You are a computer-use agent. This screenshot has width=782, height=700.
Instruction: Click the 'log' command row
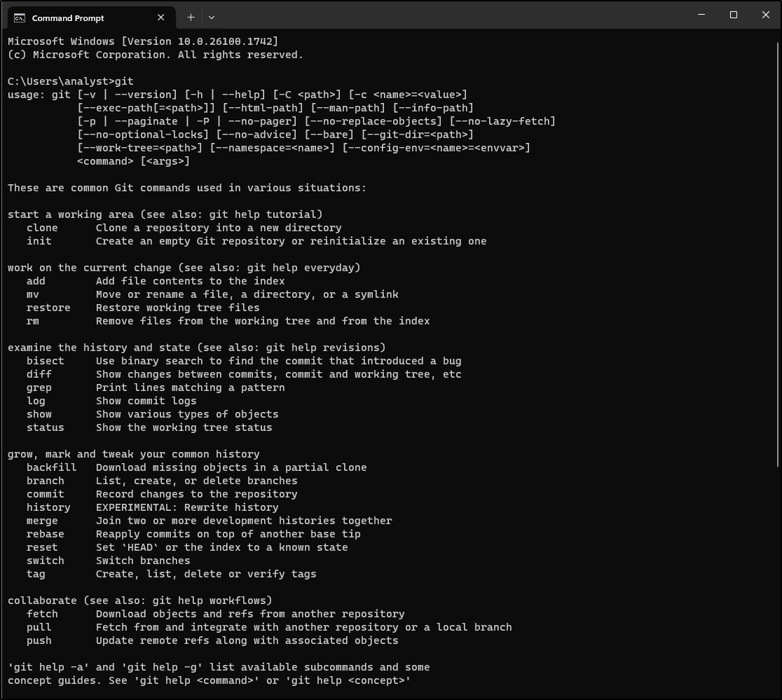(x=111, y=401)
